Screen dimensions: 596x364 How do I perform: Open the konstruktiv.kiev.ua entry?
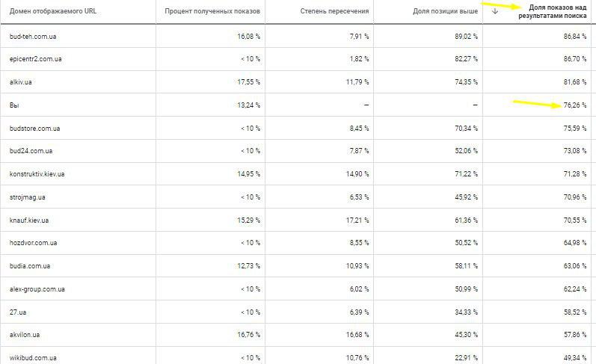[37, 174]
